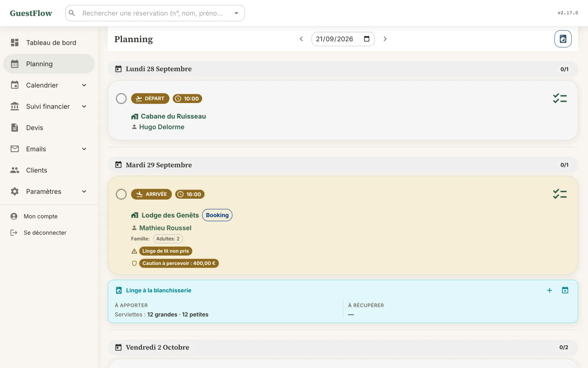
Task: Open the laundry view icon button
Action: coord(563,39)
